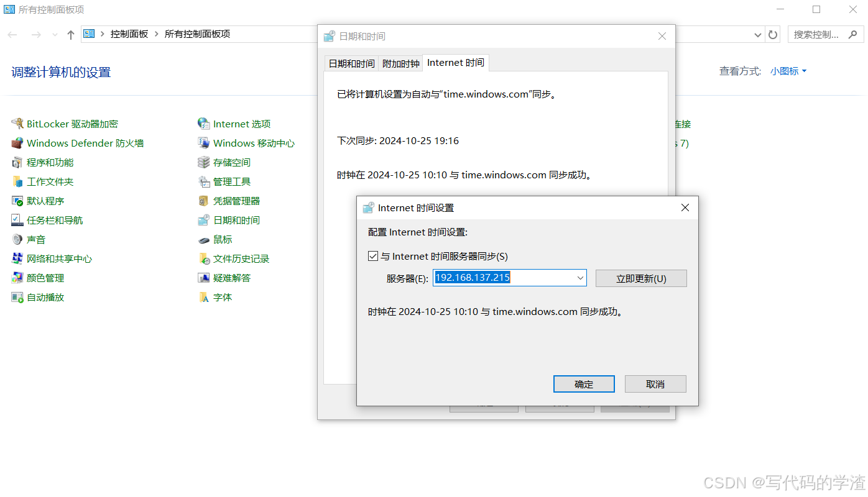Click the 立即更新 button
Viewport: 868px width, 497px height.
pos(641,278)
